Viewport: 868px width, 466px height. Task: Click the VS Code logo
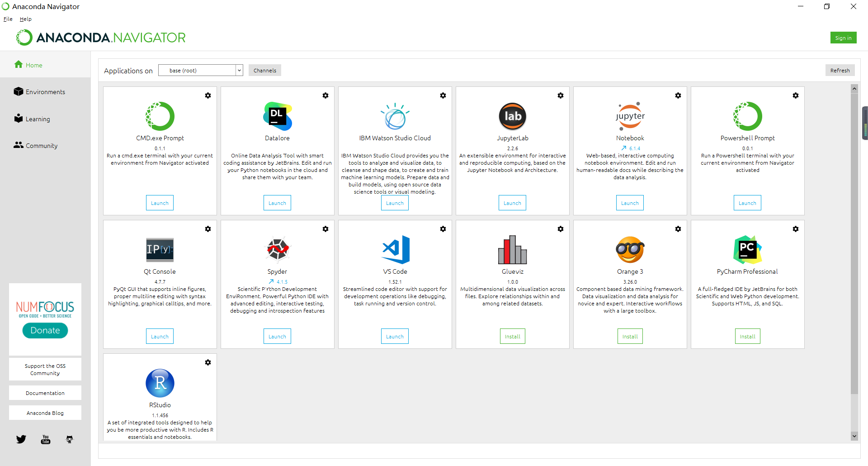(x=396, y=250)
